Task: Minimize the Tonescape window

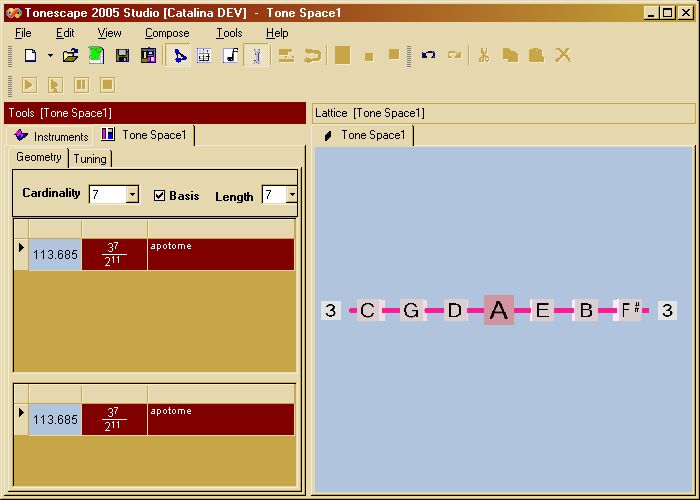Action: [x=651, y=13]
